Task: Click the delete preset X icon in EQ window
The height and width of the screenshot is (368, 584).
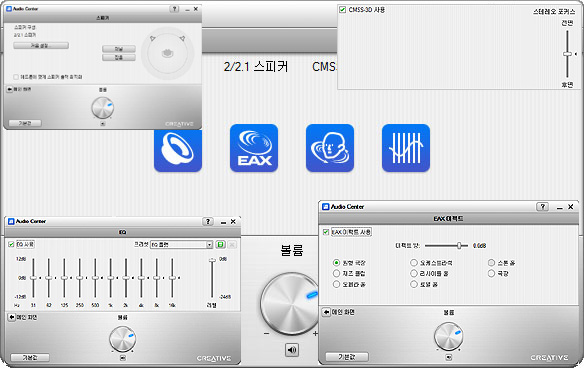Action: [x=232, y=245]
